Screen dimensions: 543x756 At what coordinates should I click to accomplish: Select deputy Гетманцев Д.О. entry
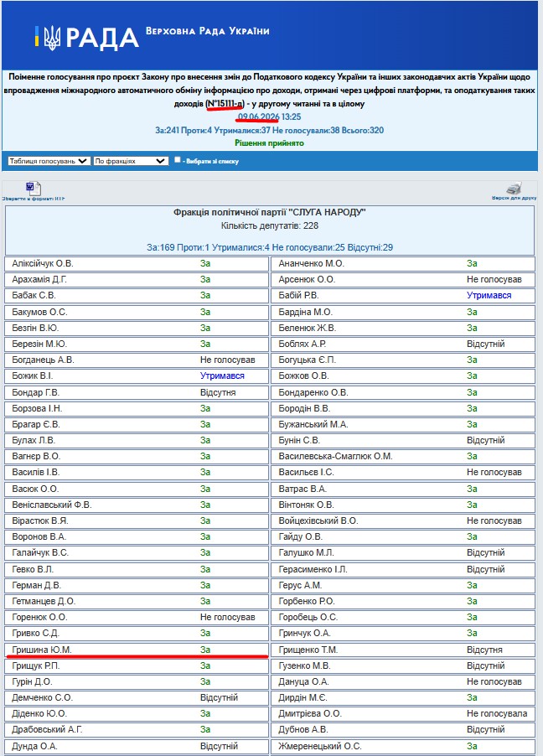pyautogui.click(x=137, y=601)
